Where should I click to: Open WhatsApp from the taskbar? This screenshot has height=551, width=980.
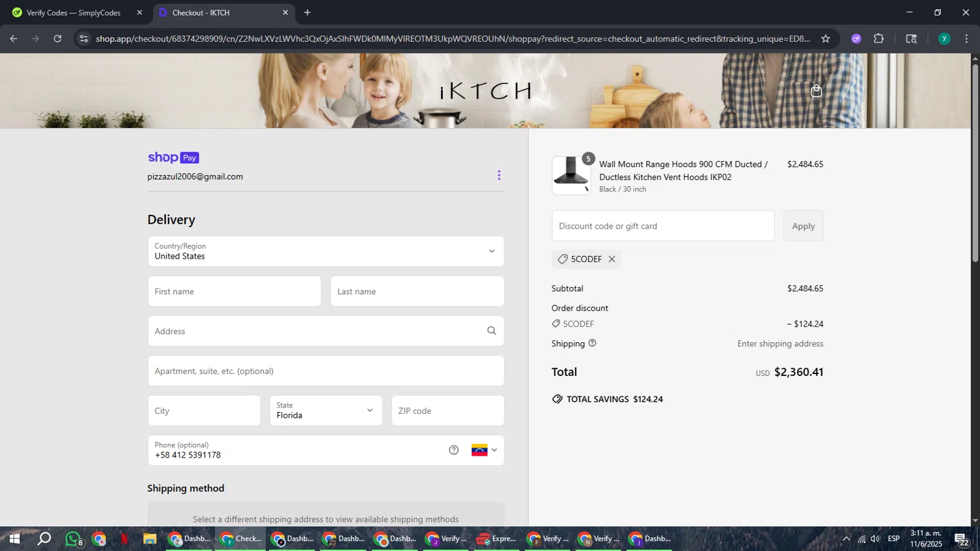click(x=73, y=539)
